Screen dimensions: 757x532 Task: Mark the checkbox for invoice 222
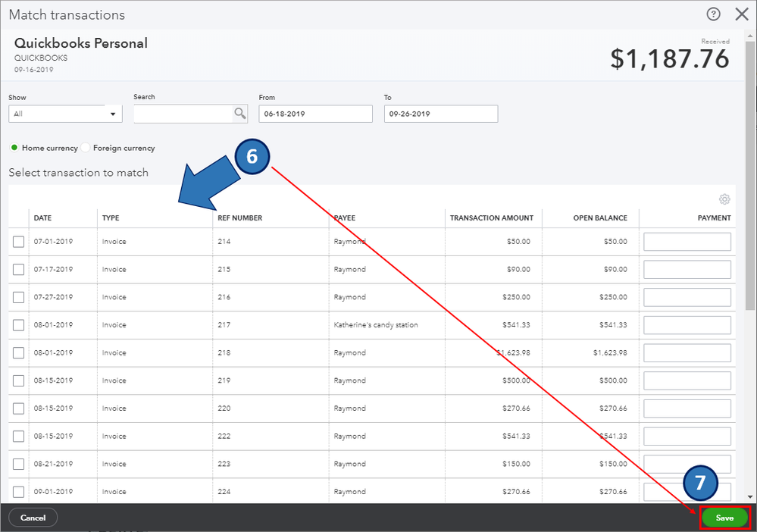(18, 436)
